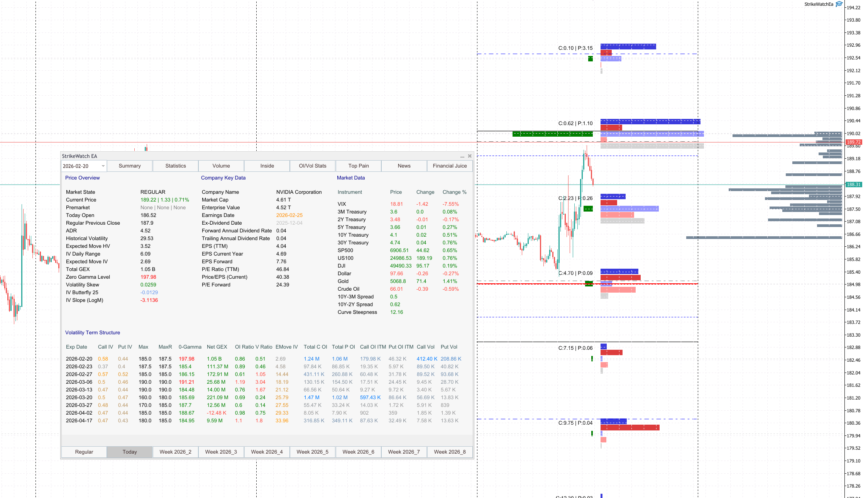
Task: Click the Zero Gamma Level value 197.98
Action: [x=149, y=277]
